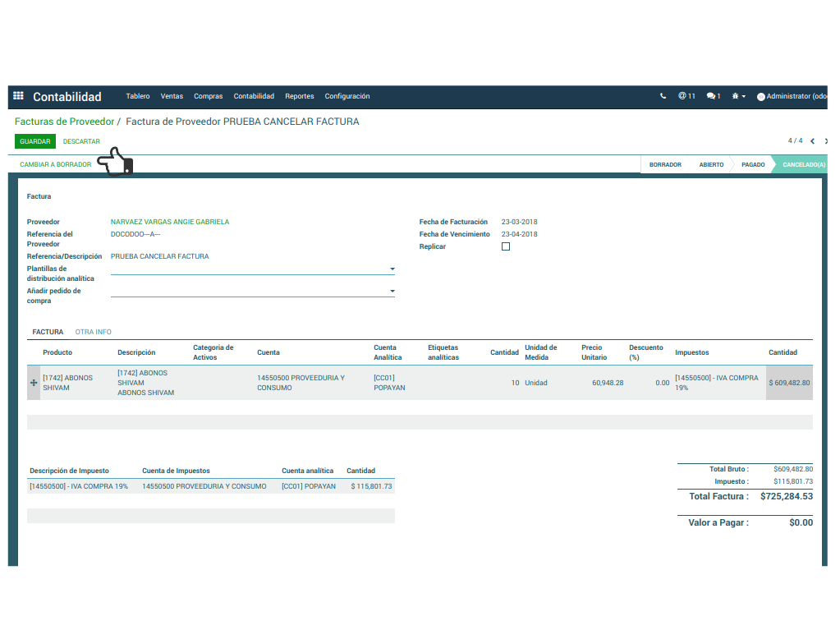Open supplier NARVAEZ VARGAS ANGIE GABRIELA link
This screenshot has width=840, height=630.
tap(170, 222)
